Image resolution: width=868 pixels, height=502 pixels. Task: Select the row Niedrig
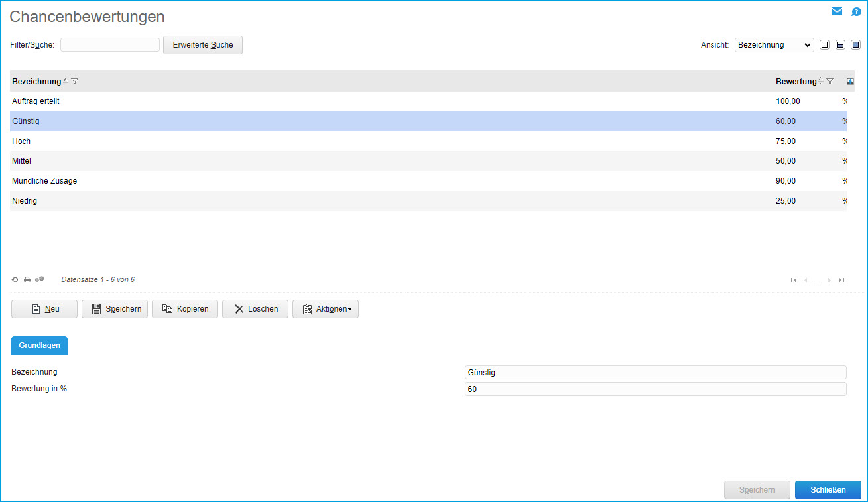coord(428,201)
